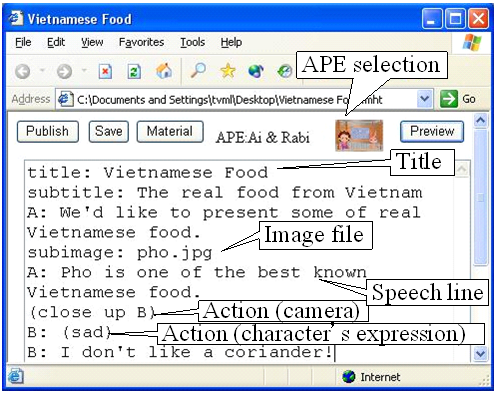Viewport: 498px width, 394px height.
Task: Click the Publish button
Action: [x=48, y=132]
